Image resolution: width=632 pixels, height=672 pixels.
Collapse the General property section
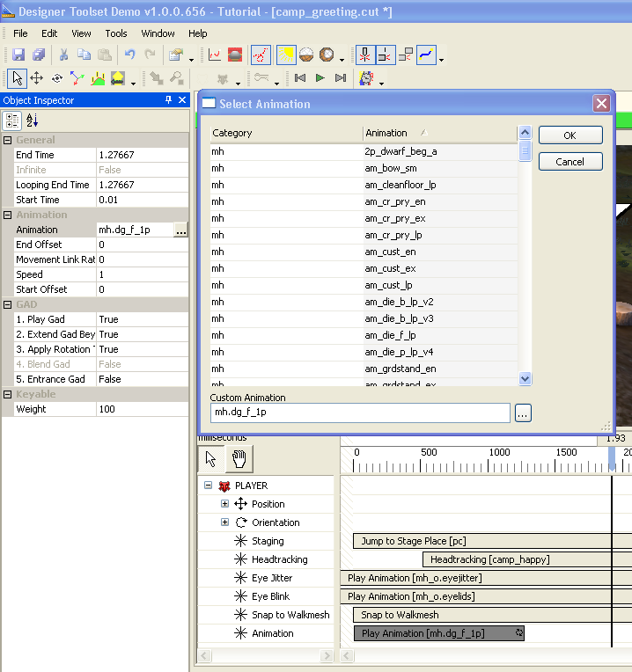pos(8,140)
